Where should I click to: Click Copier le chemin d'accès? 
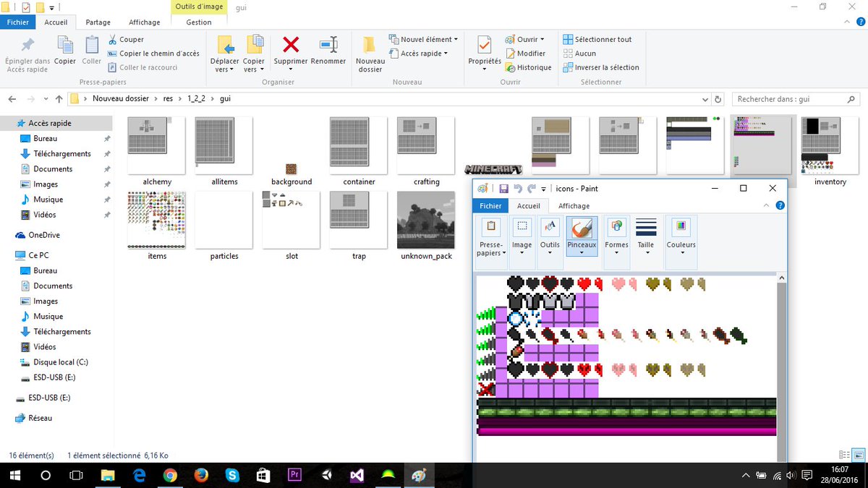coord(153,53)
